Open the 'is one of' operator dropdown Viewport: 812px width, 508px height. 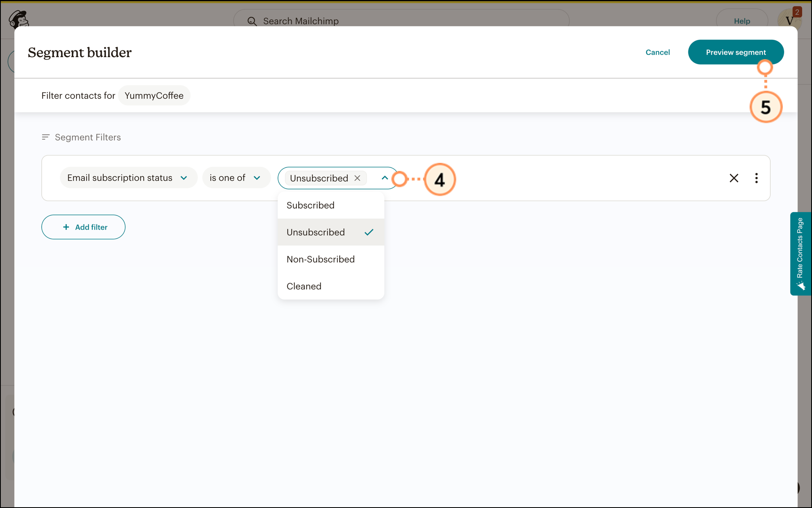point(236,178)
